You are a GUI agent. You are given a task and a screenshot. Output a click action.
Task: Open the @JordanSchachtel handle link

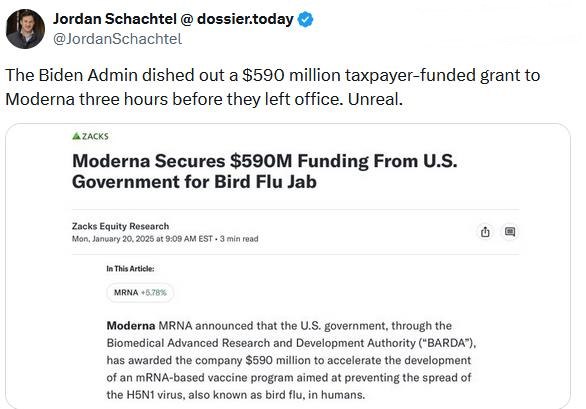[117, 39]
